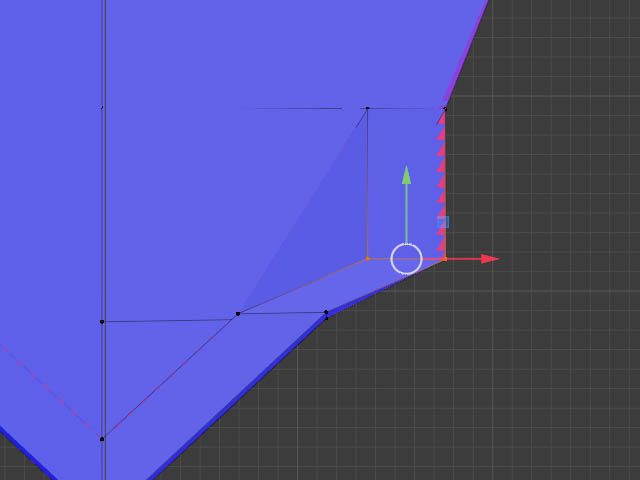Click the small blue plane handle of the gizmo
The height and width of the screenshot is (480, 640).
443,222
